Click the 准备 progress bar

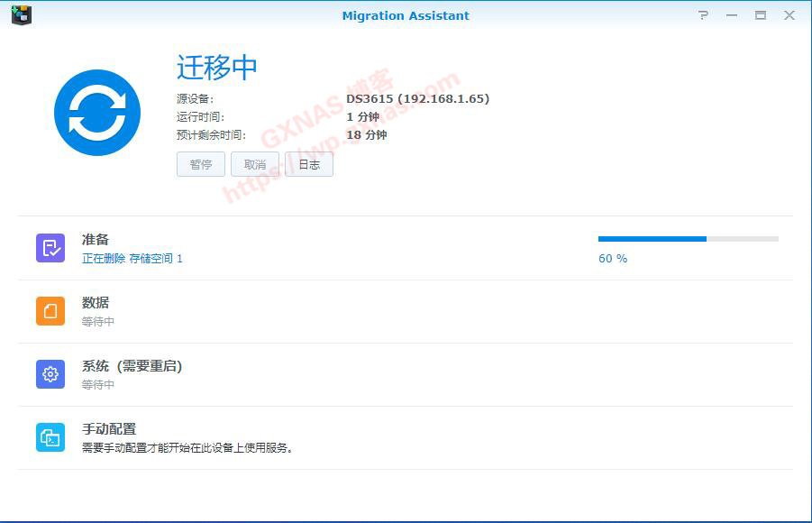[688, 239]
